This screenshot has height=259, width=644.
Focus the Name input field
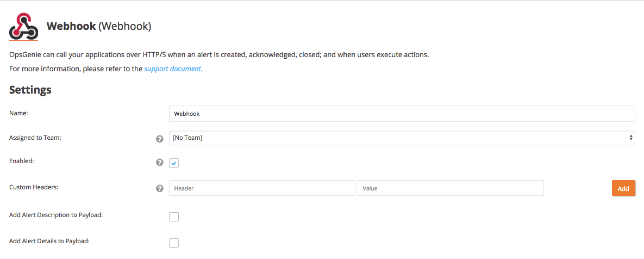click(402, 114)
